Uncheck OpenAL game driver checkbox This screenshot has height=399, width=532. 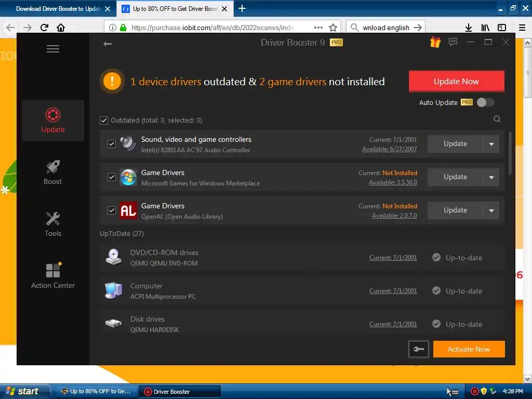112,210
